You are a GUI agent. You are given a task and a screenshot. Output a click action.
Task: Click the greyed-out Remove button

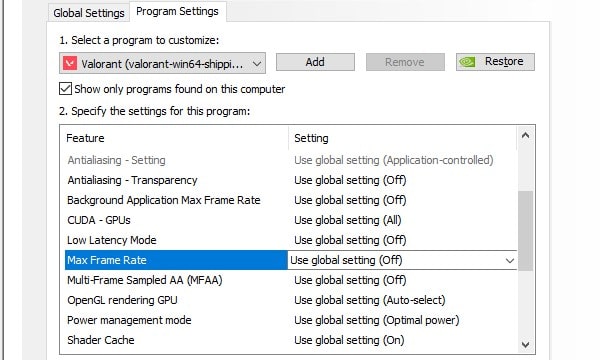click(405, 62)
